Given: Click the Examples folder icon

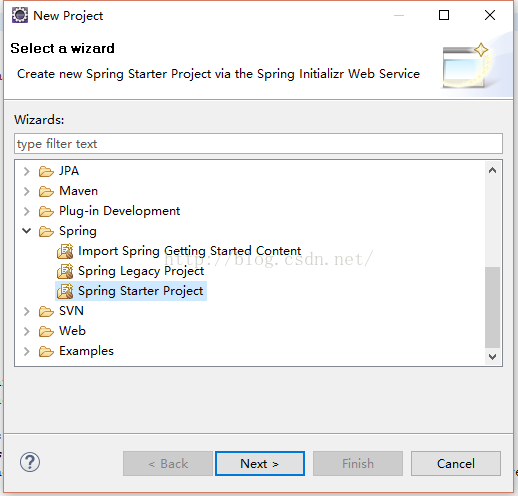Looking at the screenshot, I should tap(46, 351).
